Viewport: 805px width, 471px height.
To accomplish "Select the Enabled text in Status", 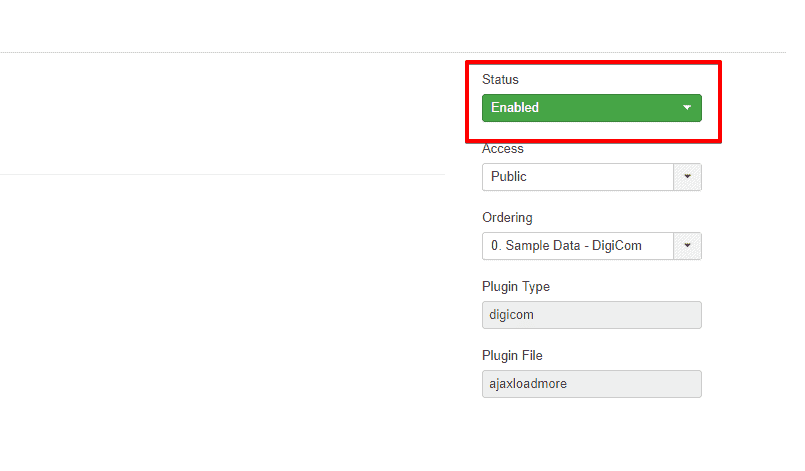I will point(515,108).
